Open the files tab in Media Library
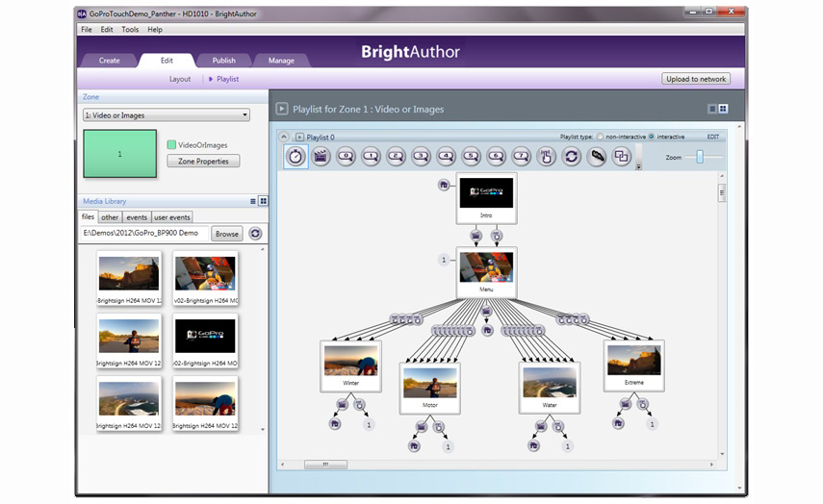 (89, 216)
